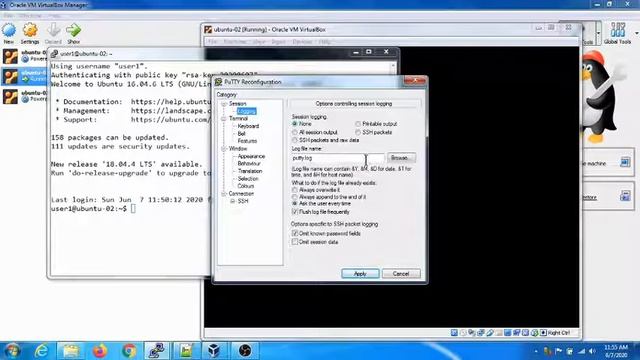
Task: Open Windows Explorer from taskbar
Action: (x=71, y=351)
